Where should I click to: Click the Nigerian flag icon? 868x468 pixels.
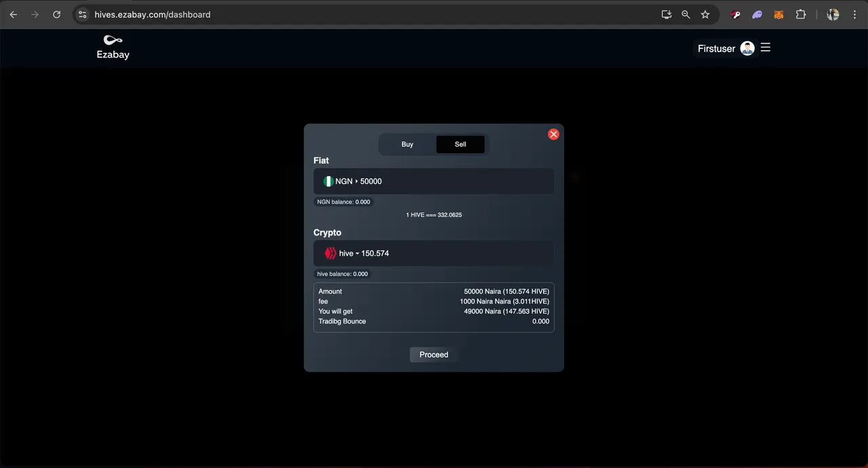tap(328, 182)
